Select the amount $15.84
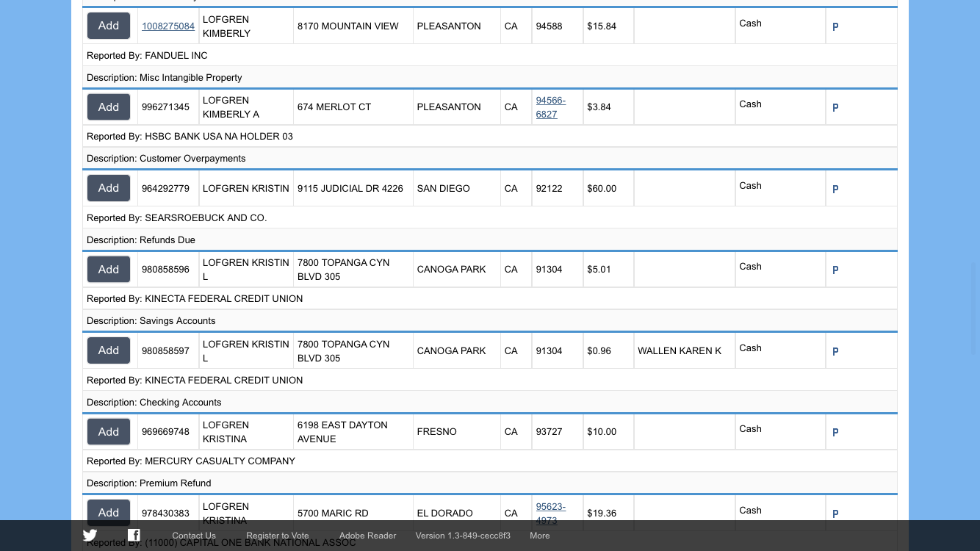This screenshot has width=980, height=551. click(x=602, y=26)
